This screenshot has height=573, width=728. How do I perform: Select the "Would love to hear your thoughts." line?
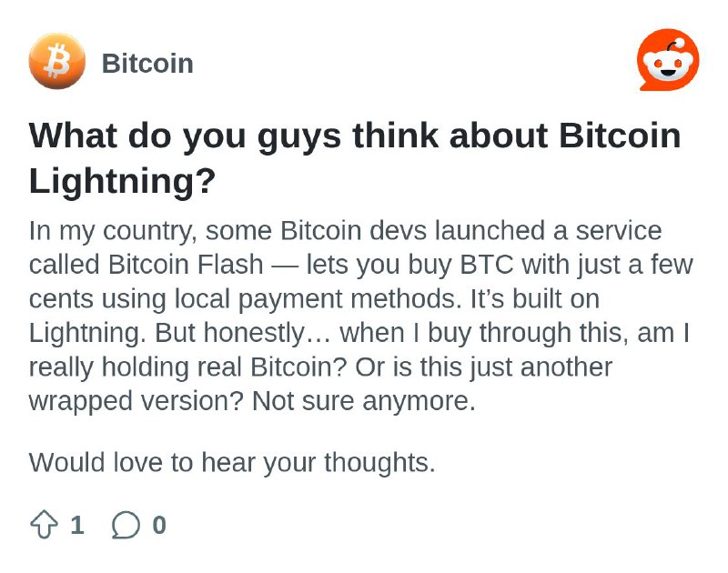(232, 463)
